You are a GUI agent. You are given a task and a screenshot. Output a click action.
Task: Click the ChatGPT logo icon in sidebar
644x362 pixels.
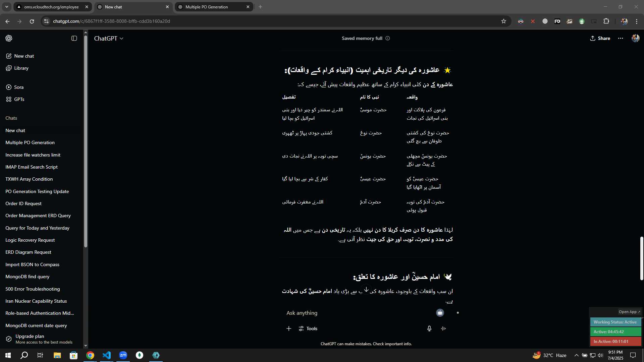pos(9,38)
